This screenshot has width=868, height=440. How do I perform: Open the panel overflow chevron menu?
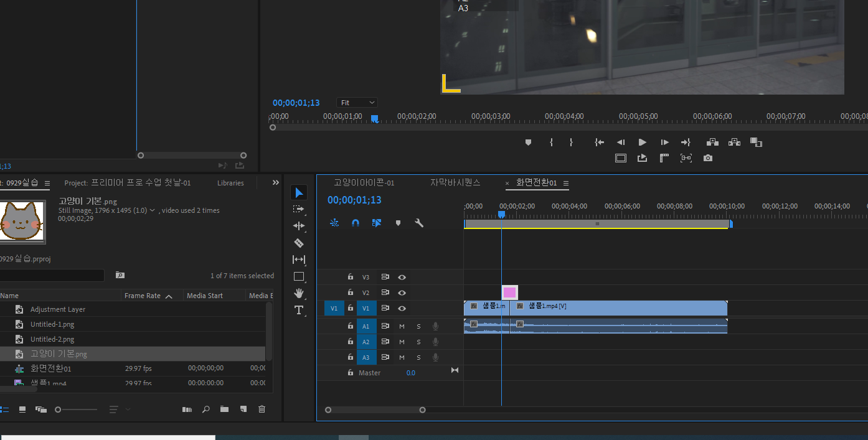pyautogui.click(x=276, y=183)
